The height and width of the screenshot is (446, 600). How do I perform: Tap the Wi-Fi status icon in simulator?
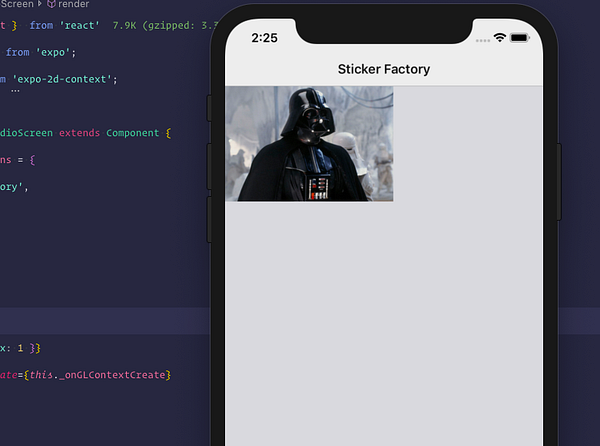[x=500, y=37]
